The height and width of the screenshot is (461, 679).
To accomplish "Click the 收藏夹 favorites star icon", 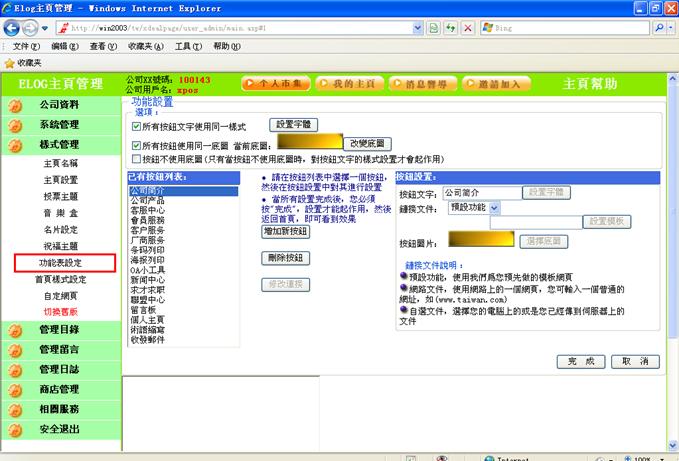I will [10, 62].
